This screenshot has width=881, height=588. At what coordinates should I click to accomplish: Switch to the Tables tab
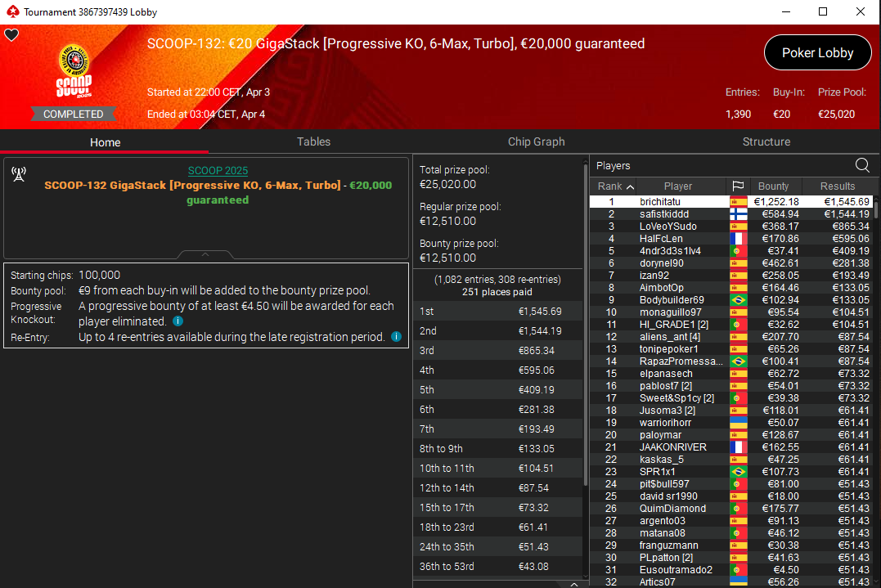[x=313, y=141]
